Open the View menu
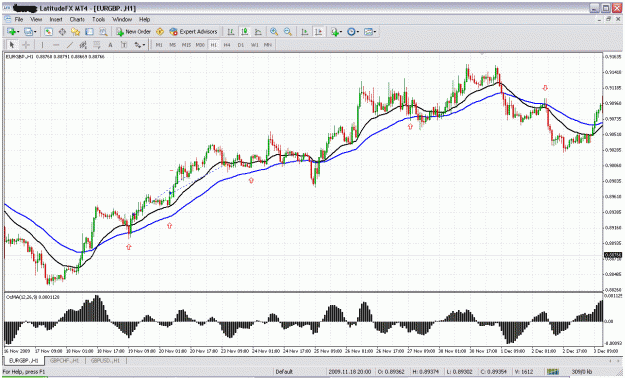Screen dimensions: 625x378 pos(36,19)
